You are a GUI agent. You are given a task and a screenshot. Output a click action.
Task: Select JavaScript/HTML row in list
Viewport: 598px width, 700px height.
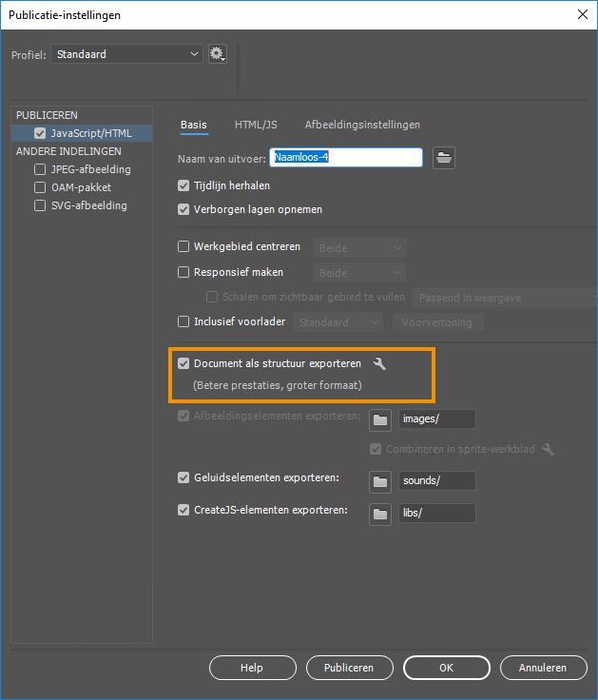click(x=82, y=133)
